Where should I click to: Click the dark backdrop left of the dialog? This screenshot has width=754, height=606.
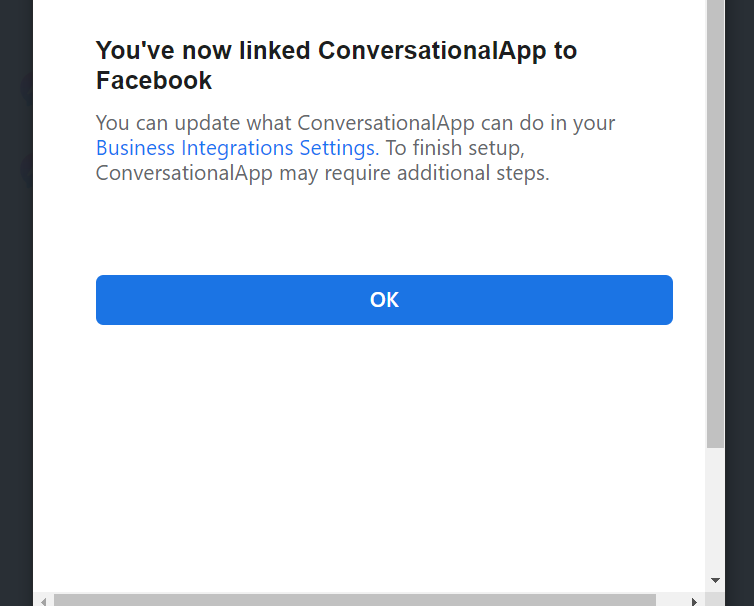pos(16,300)
